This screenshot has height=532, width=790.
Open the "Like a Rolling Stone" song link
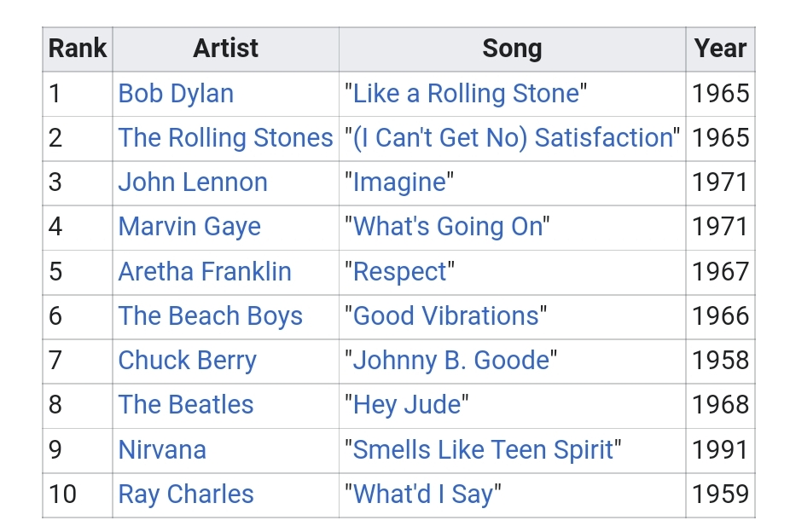(465, 94)
